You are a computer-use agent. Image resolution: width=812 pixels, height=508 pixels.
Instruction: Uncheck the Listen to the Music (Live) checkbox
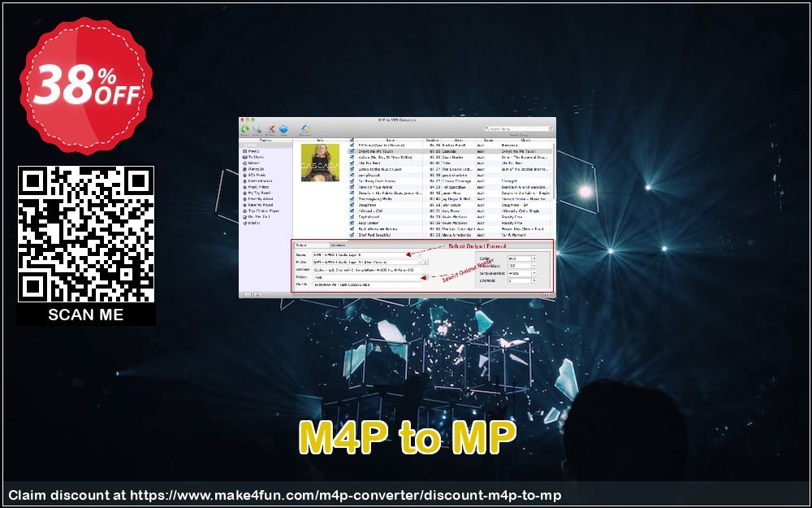[x=352, y=169]
